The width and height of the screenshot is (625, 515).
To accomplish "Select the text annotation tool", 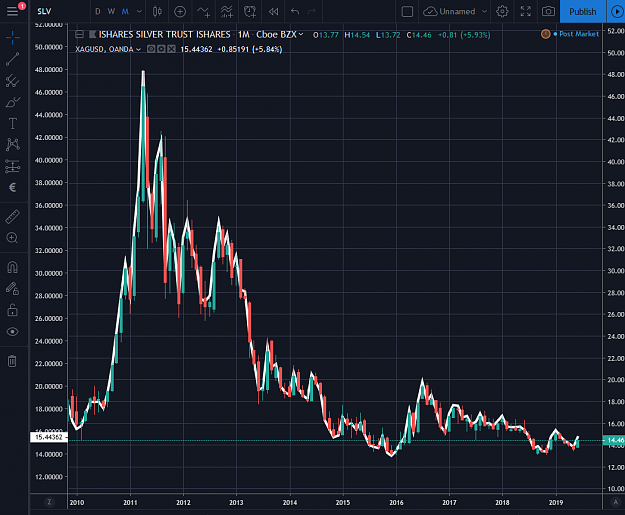I will pyautogui.click(x=12, y=124).
